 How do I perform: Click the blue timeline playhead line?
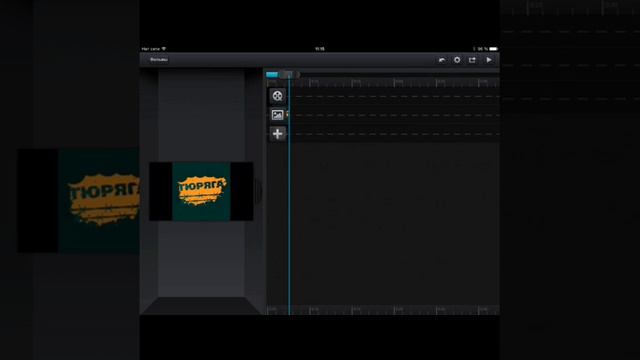[289, 196]
